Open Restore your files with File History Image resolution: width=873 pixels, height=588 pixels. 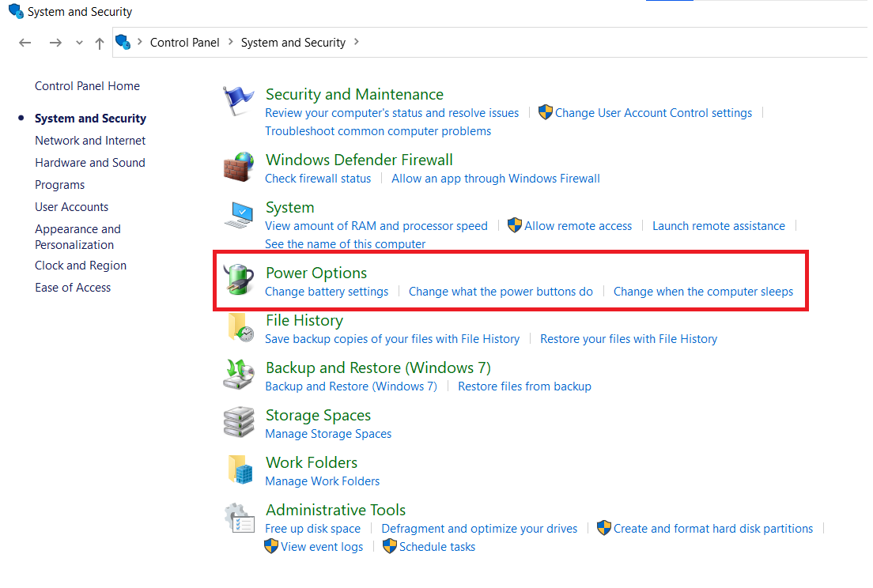[x=629, y=338]
